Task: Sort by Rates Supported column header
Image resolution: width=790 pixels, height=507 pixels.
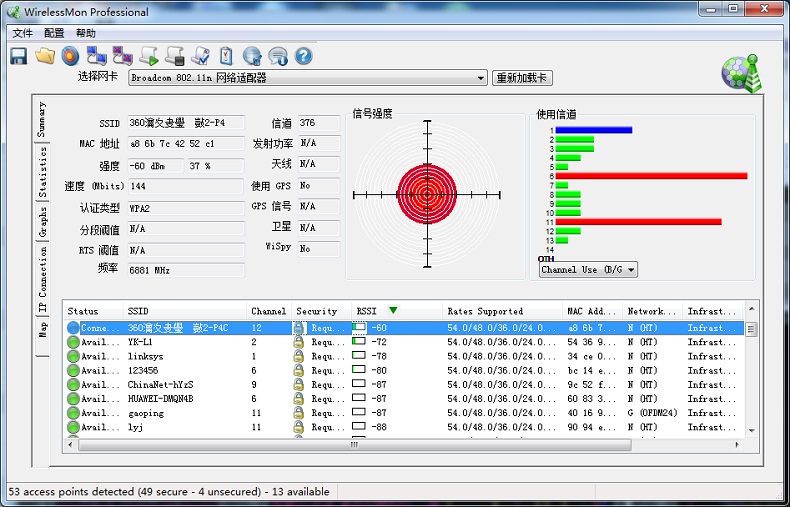Action: 502,311
